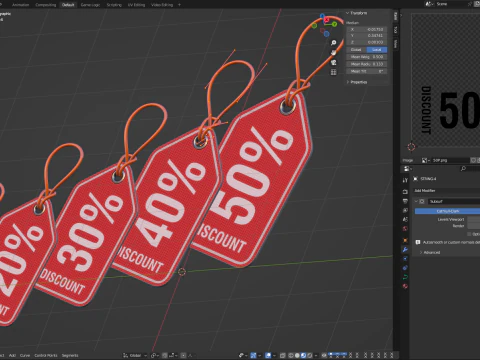Click the 50P.png image name field
The width and height of the screenshot is (480, 360).
(x=450, y=160)
